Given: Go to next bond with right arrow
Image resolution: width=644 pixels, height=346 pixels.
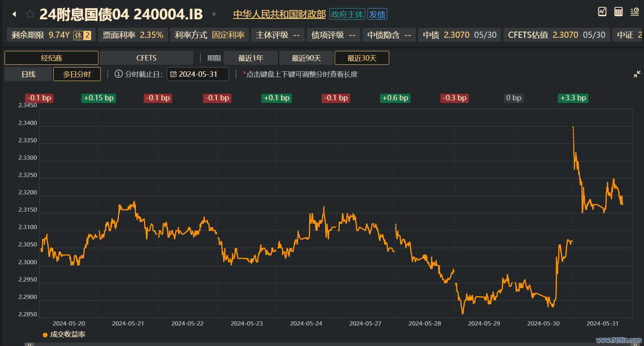Looking at the screenshot, I should 214,14.
